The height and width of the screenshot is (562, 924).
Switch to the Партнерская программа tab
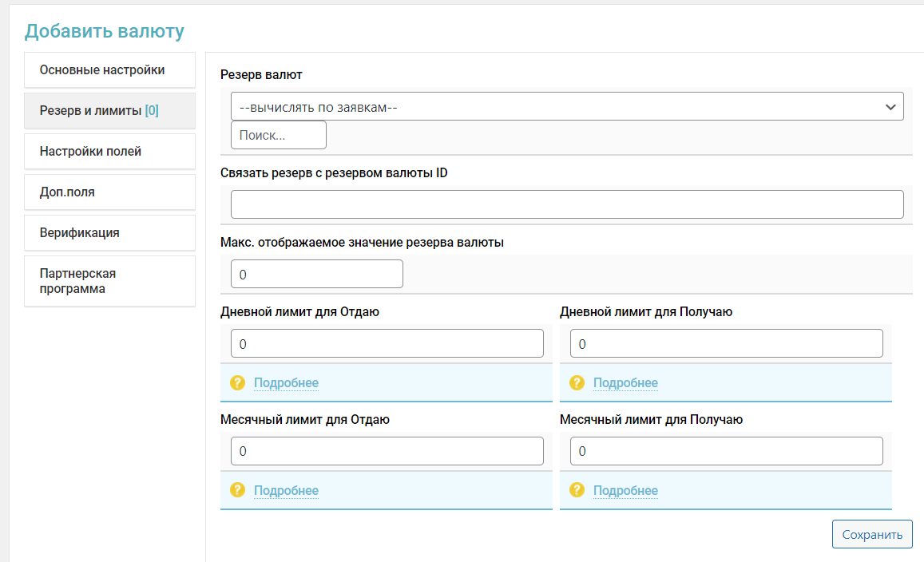tap(109, 281)
